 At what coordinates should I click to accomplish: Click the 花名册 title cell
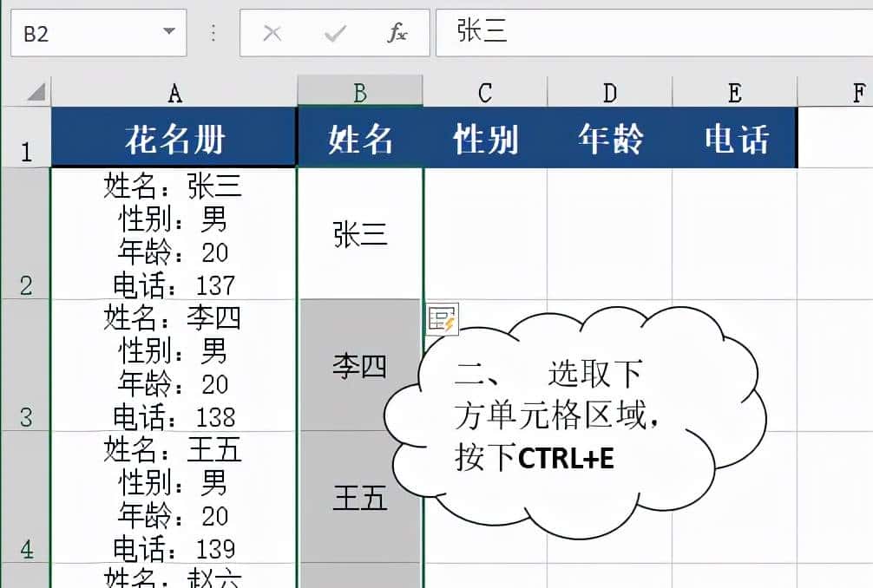(x=176, y=137)
